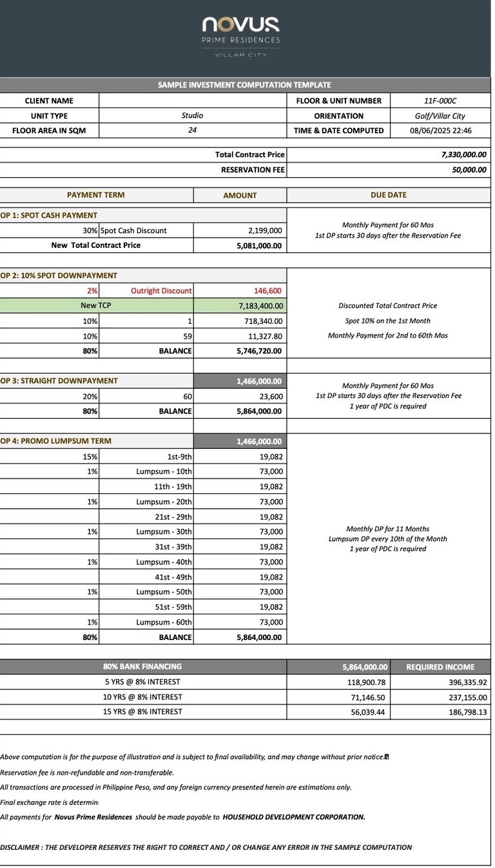Viewport: 495px width, 868px height.
Task: Click the 'OP 2: 10% SPOT DOWNPAYMENT' heading
Action: tap(59, 276)
